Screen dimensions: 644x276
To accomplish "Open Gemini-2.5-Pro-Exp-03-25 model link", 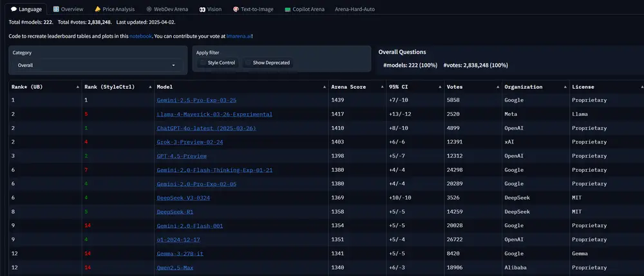I will [196, 100].
